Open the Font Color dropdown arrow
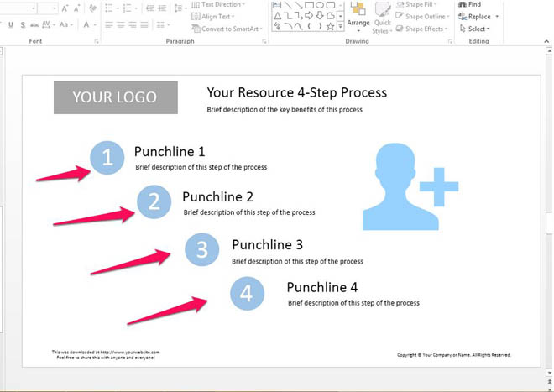This screenshot has width=554, height=392. 95,24
